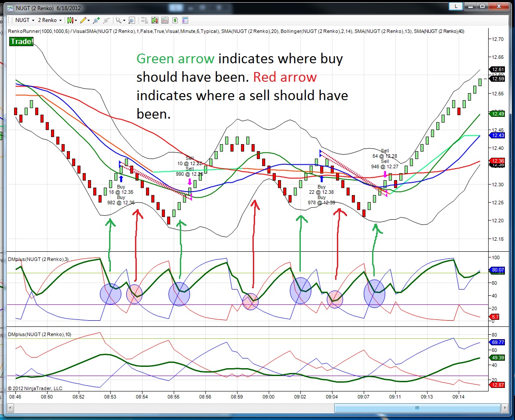Open the data series candlestick icon
The width and height of the screenshot is (515, 420).
coord(155,20)
